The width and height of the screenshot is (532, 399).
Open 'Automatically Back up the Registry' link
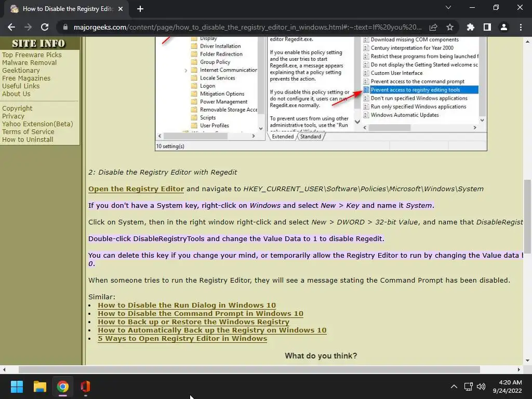(212, 330)
